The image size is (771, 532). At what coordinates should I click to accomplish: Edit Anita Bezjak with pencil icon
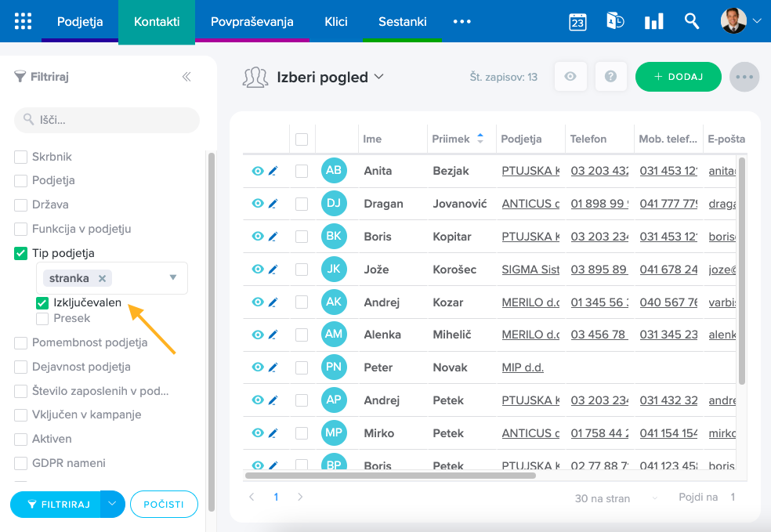pyautogui.click(x=273, y=171)
